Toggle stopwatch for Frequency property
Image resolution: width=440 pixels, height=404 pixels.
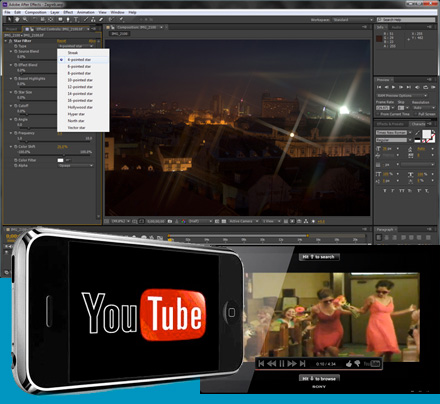tap(15, 133)
